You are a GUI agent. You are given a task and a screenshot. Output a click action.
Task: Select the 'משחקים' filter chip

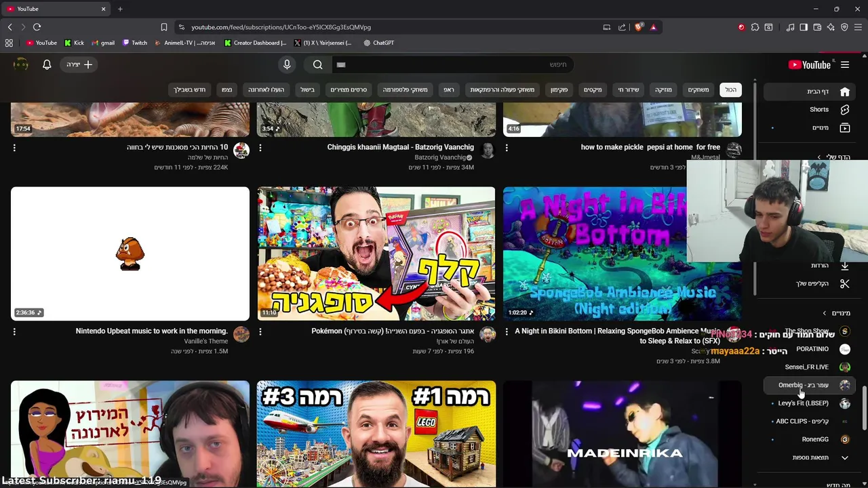(x=698, y=89)
